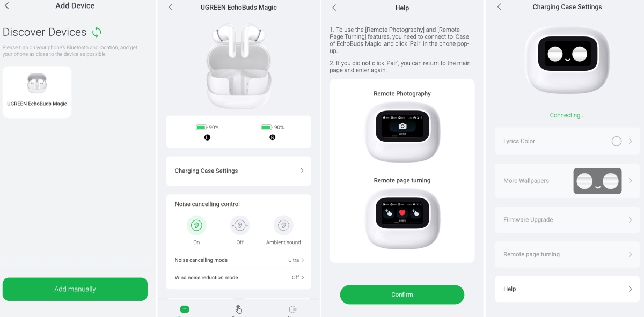Viewport: 644px width, 317px height.
Task: Turn noise cancelling Off
Action: [x=240, y=226]
